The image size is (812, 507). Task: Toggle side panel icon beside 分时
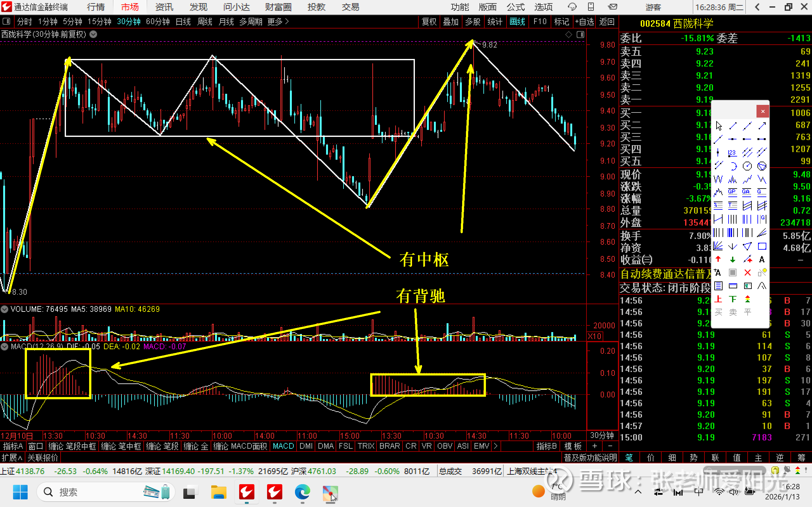pos(6,22)
